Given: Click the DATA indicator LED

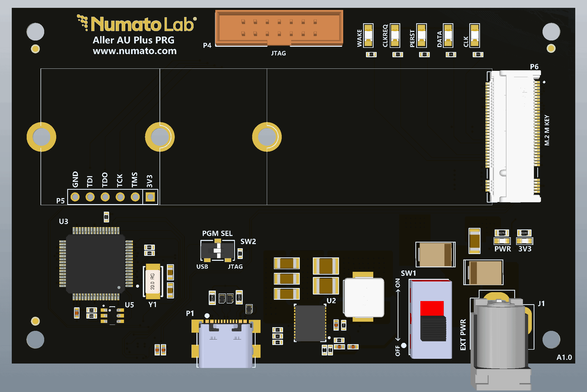Looking at the screenshot, I should pos(448,35).
